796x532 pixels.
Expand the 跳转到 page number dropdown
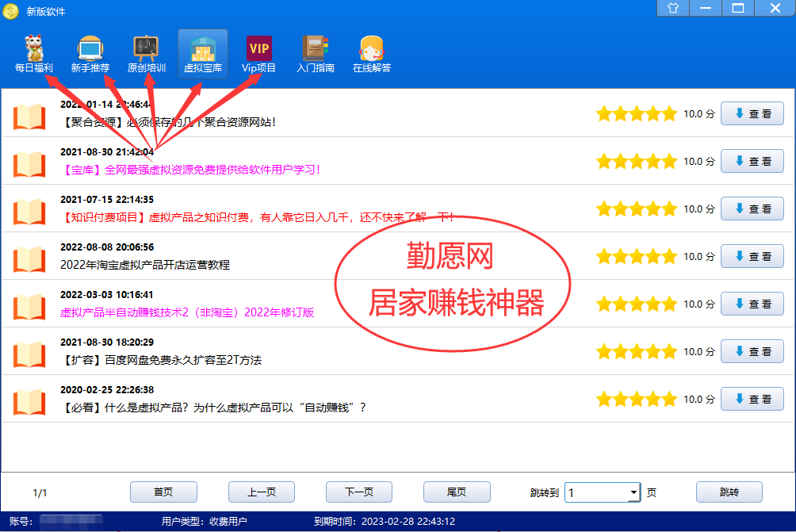pyautogui.click(x=633, y=492)
